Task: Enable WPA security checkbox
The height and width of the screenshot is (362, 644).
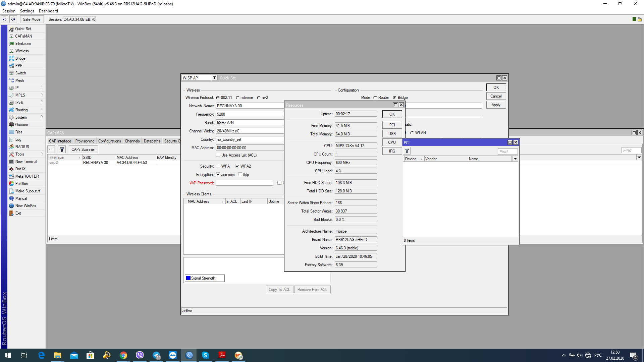Action: [x=218, y=166]
